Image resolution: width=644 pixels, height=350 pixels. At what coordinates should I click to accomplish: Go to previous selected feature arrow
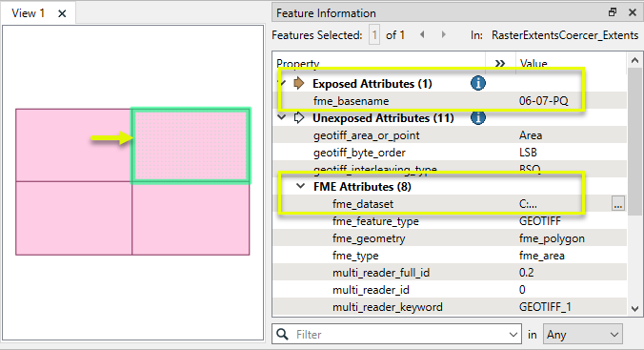click(422, 34)
